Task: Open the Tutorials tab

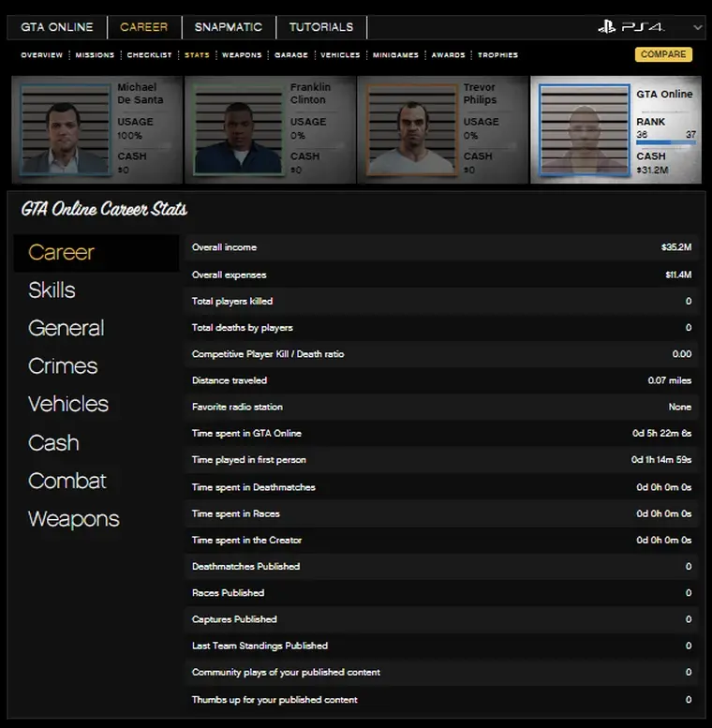Action: tap(321, 27)
